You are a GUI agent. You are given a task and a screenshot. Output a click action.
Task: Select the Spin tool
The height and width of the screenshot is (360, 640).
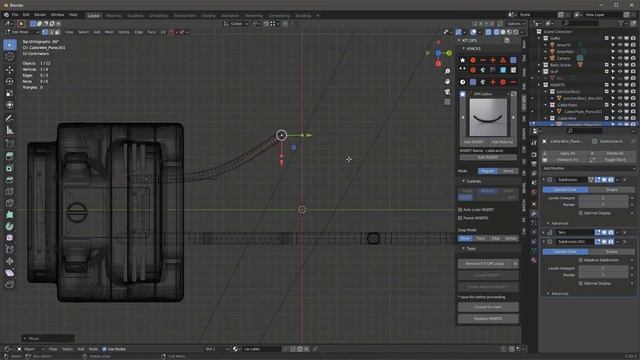click(10, 226)
